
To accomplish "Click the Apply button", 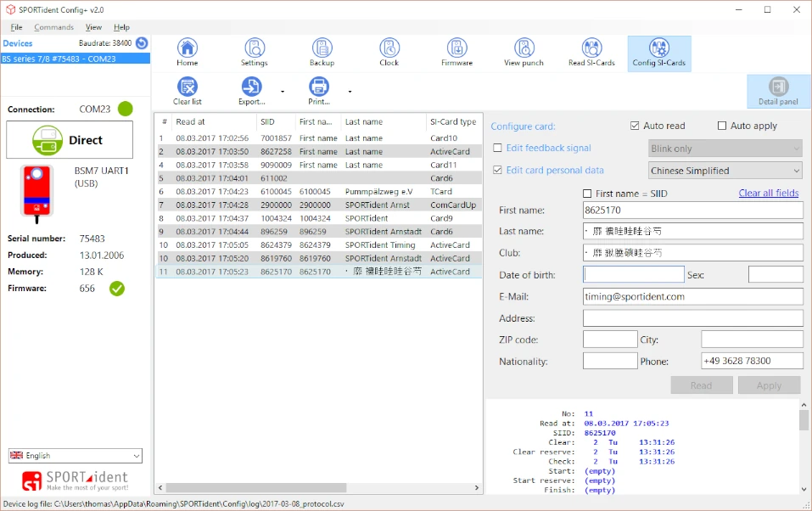I will (x=769, y=385).
